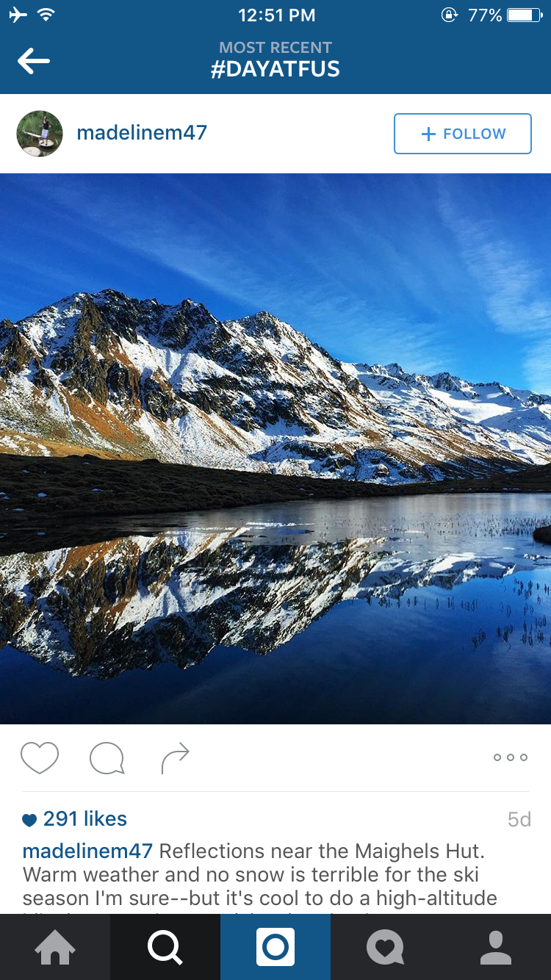Follow madelinem47 with the Follow button

pyautogui.click(x=463, y=134)
